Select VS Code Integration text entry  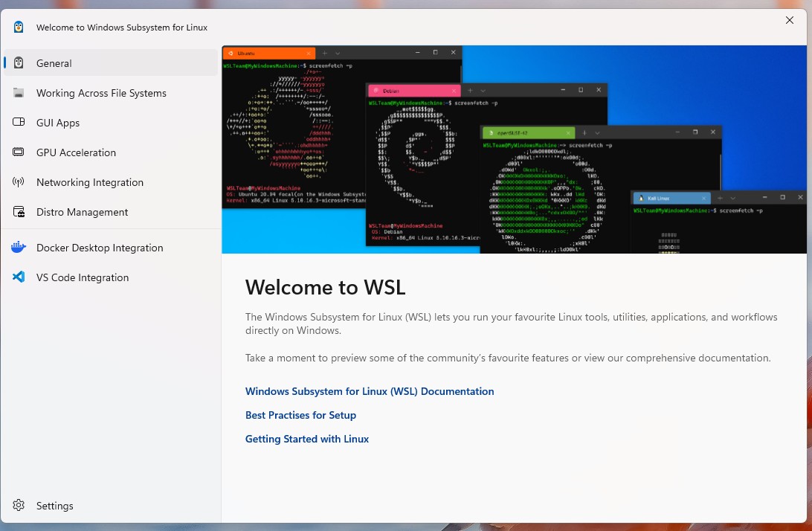click(83, 277)
